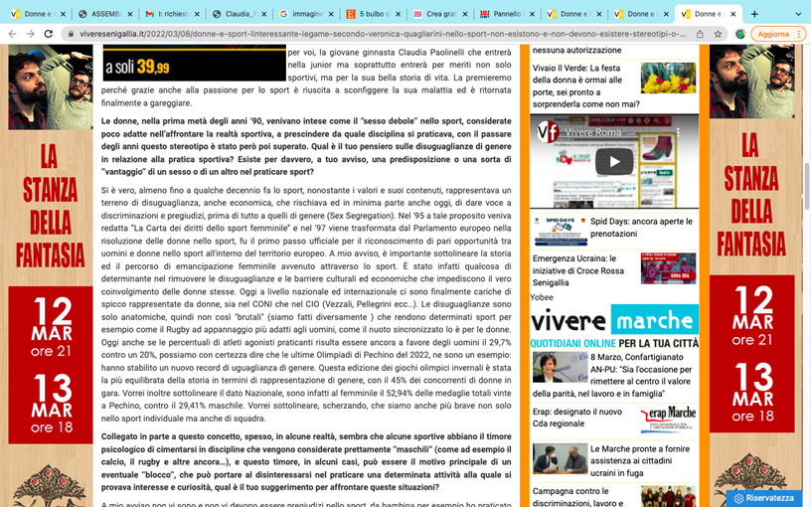Click the padlock site info icon
The width and height of the screenshot is (812, 507).
point(70,34)
